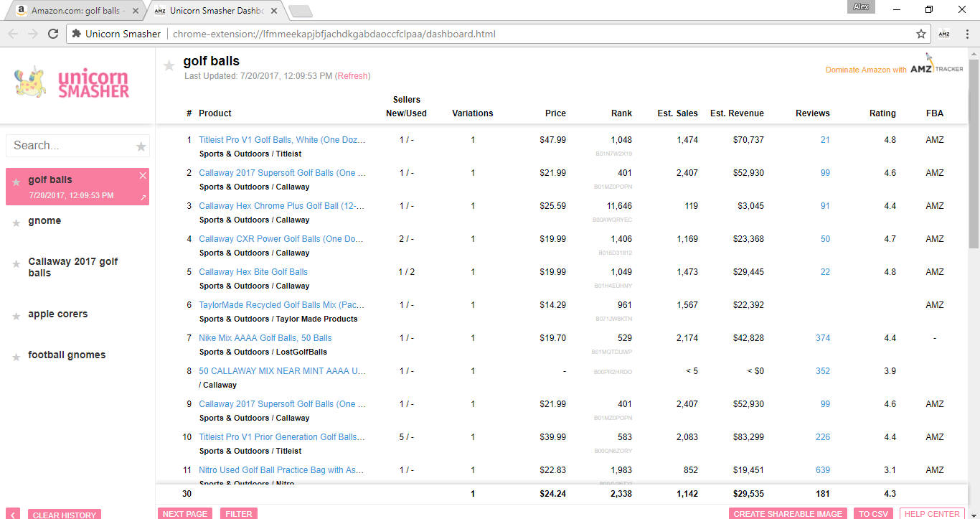Open a new browser tab

pyautogui.click(x=301, y=11)
